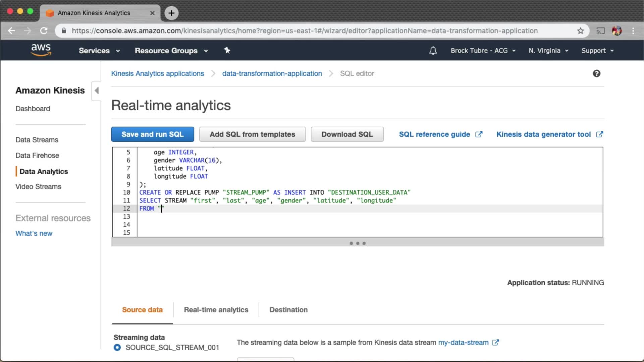Click Save and run SQL button

click(x=153, y=134)
